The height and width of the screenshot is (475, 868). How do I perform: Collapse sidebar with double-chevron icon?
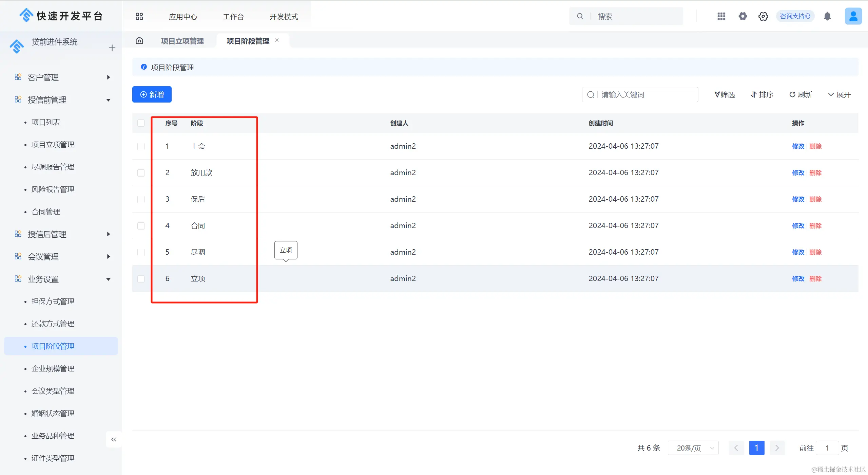point(114,439)
